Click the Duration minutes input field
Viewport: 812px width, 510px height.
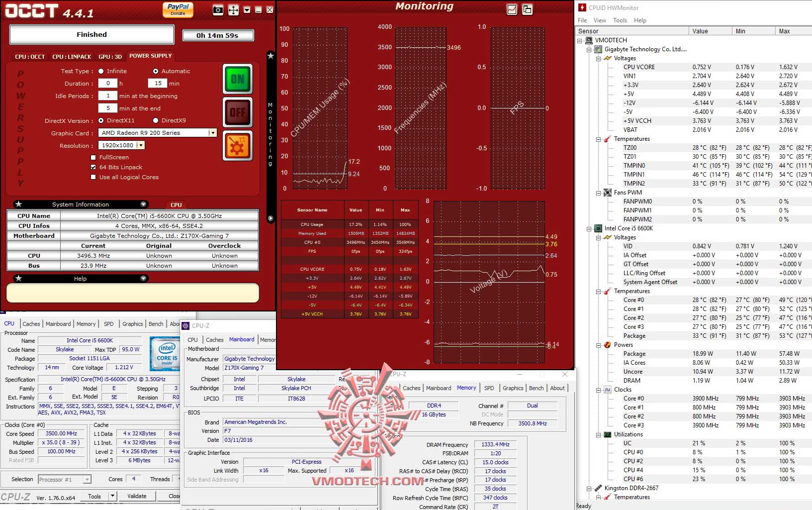pos(158,84)
